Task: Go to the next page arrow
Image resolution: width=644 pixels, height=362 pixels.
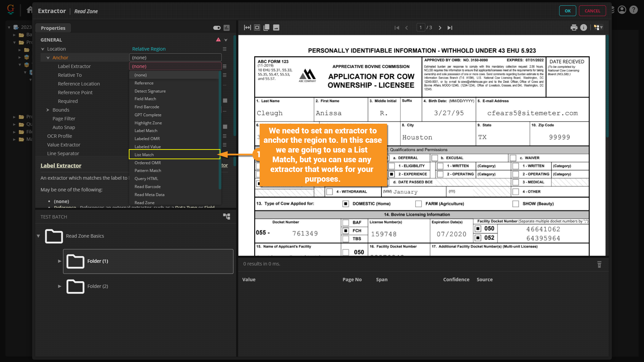Action: pos(440,28)
